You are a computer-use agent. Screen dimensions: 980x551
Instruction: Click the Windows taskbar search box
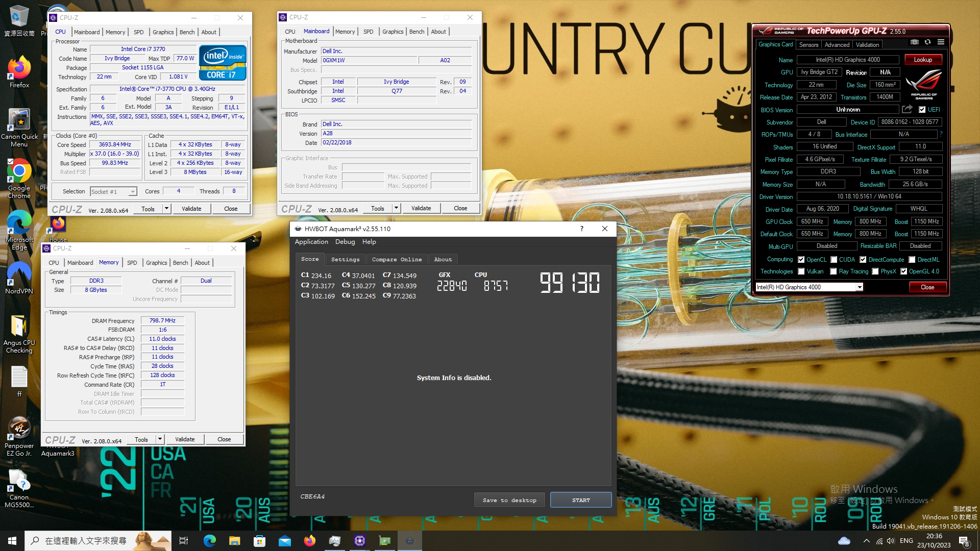(98, 541)
